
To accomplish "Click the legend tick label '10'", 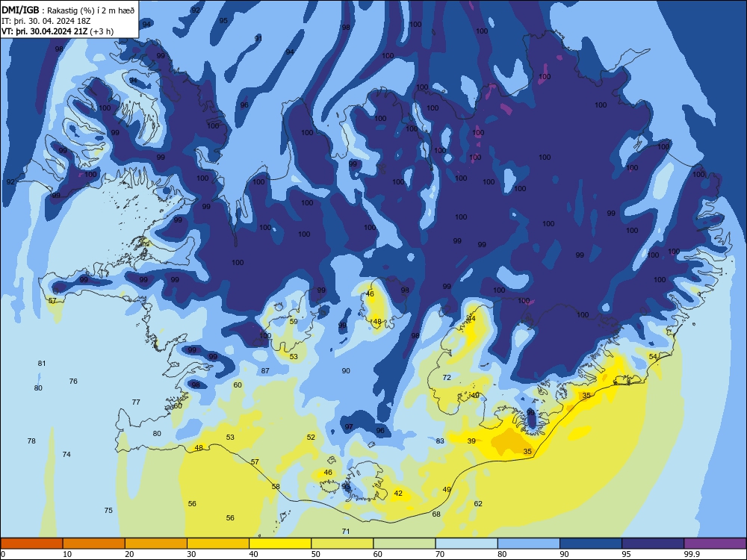I will pos(67,554).
